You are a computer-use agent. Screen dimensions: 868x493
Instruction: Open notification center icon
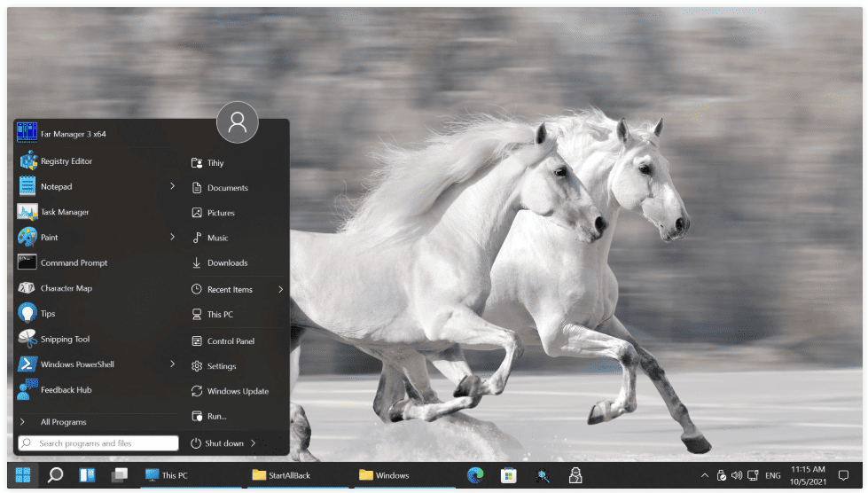[x=844, y=475]
